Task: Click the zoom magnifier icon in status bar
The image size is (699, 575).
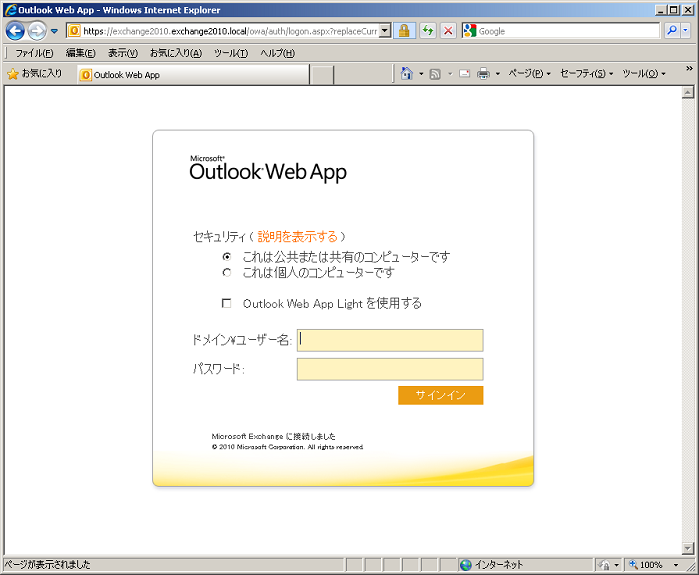Action: (x=633, y=564)
